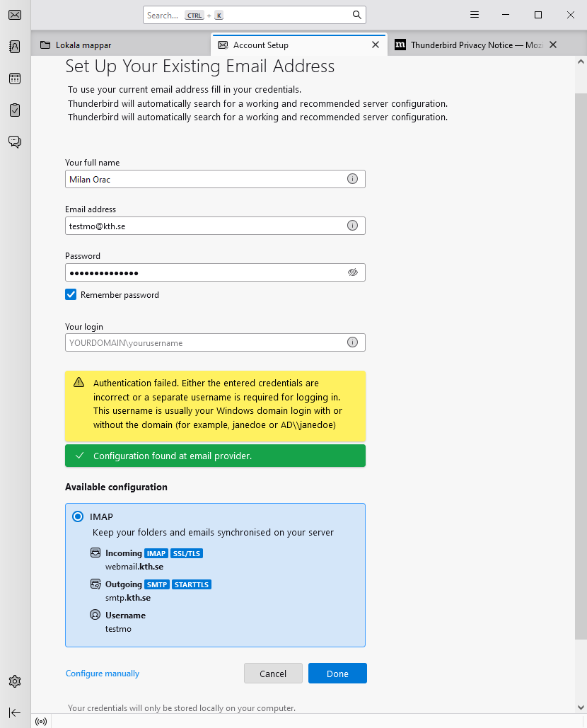Click the full name info icon
This screenshot has width=587, height=728.
pyautogui.click(x=352, y=179)
